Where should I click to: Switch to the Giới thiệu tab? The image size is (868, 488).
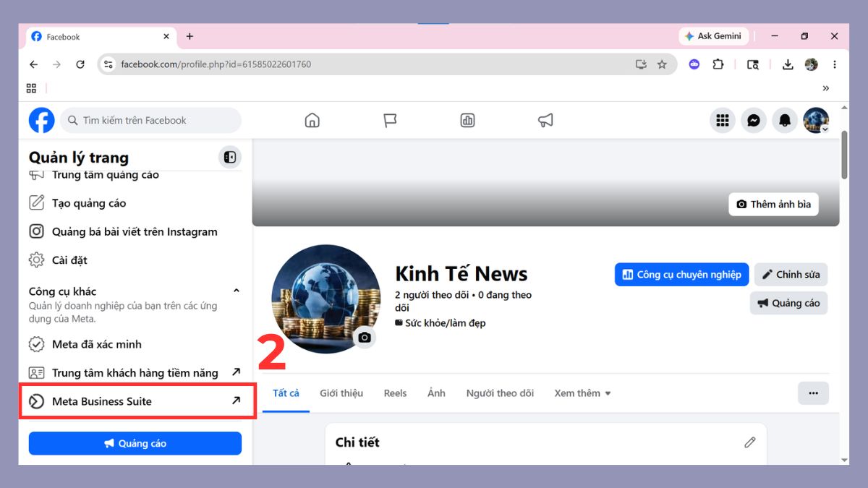(341, 393)
